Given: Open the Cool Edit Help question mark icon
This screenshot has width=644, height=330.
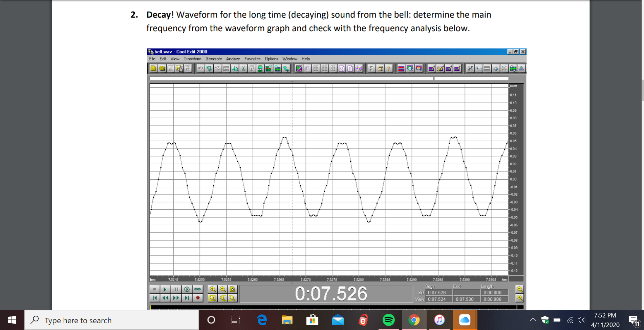Looking at the screenshot, I should click(388, 68).
